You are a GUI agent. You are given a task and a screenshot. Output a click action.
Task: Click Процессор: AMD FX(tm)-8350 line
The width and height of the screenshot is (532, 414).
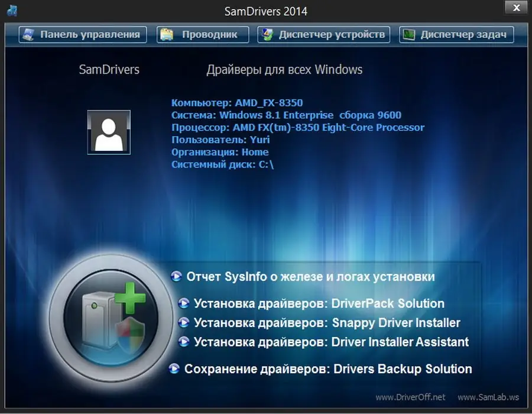[x=298, y=128]
